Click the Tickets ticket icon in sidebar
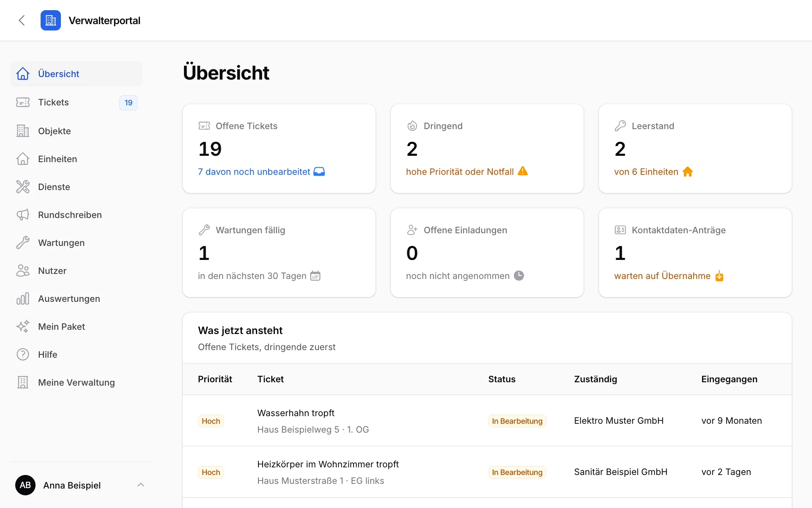 click(x=23, y=102)
